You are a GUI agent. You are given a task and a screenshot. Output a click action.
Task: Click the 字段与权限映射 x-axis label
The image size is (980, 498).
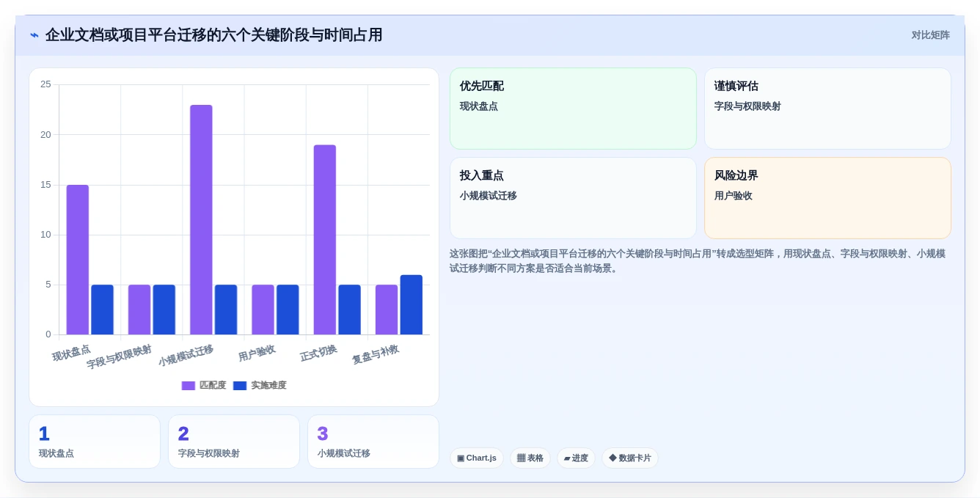pos(120,356)
